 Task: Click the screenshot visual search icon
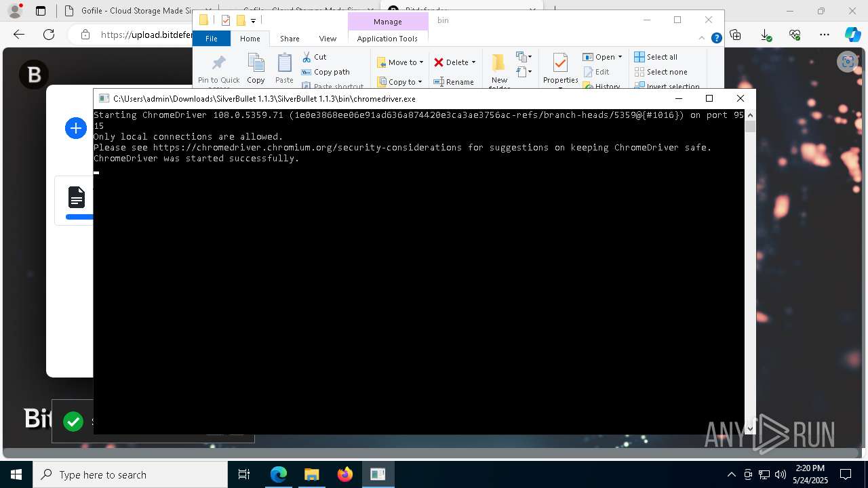click(x=848, y=62)
